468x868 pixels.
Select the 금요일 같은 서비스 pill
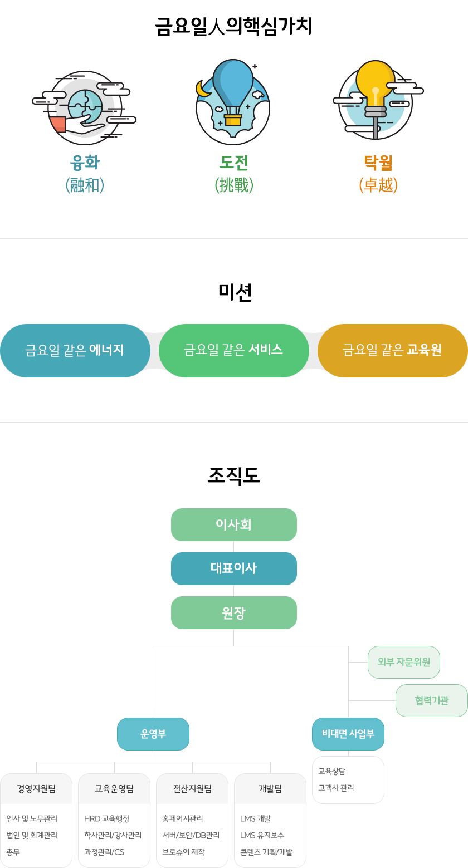234,350
